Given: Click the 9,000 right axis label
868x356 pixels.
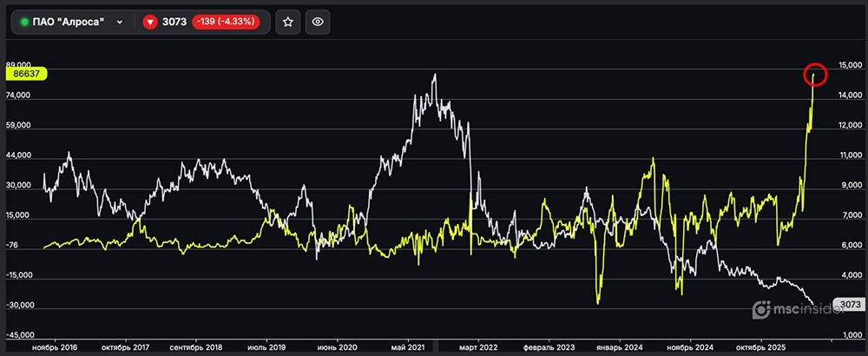Looking at the screenshot, I should pyautogui.click(x=851, y=186).
